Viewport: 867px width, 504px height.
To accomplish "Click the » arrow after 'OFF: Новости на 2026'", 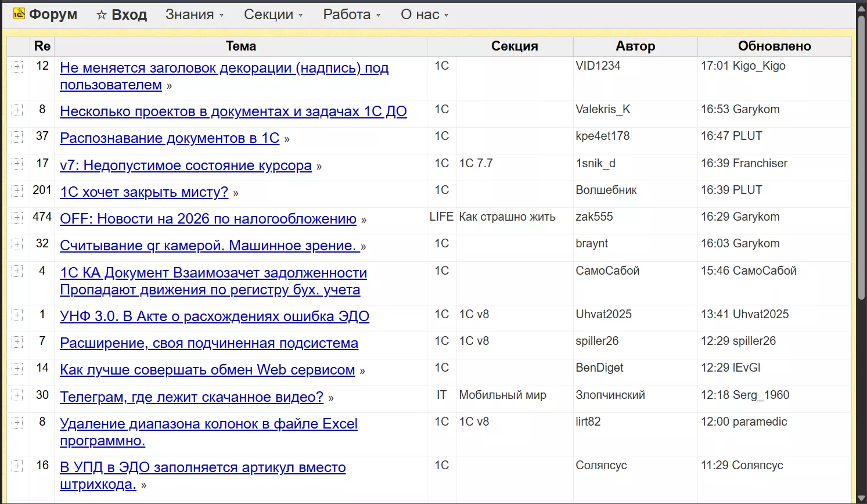I will (364, 220).
